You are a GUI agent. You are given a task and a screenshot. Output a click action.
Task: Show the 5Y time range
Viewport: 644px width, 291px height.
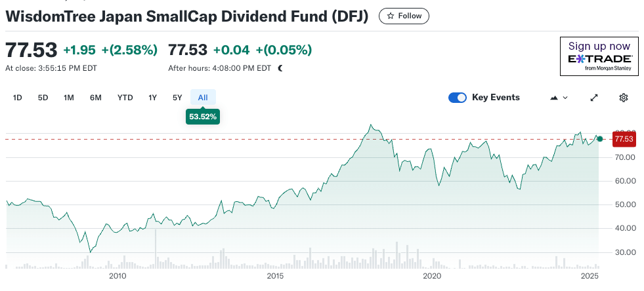(x=177, y=98)
